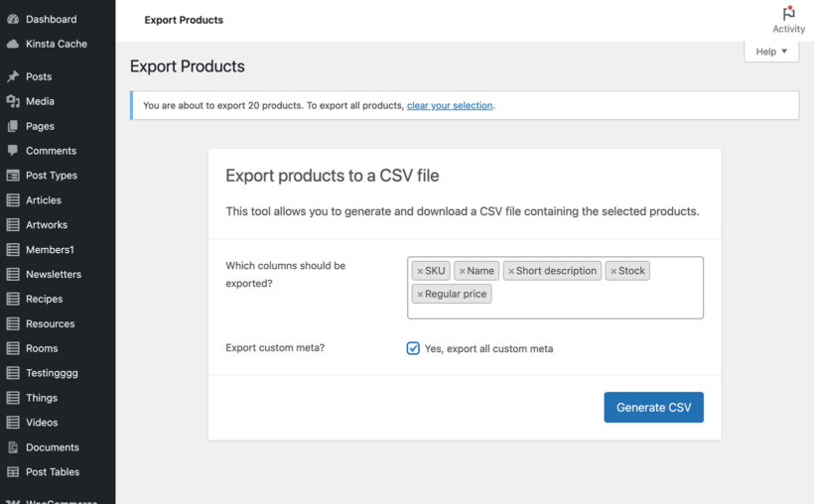
Task: Click the 'clear your selection' link
Action: click(x=450, y=105)
